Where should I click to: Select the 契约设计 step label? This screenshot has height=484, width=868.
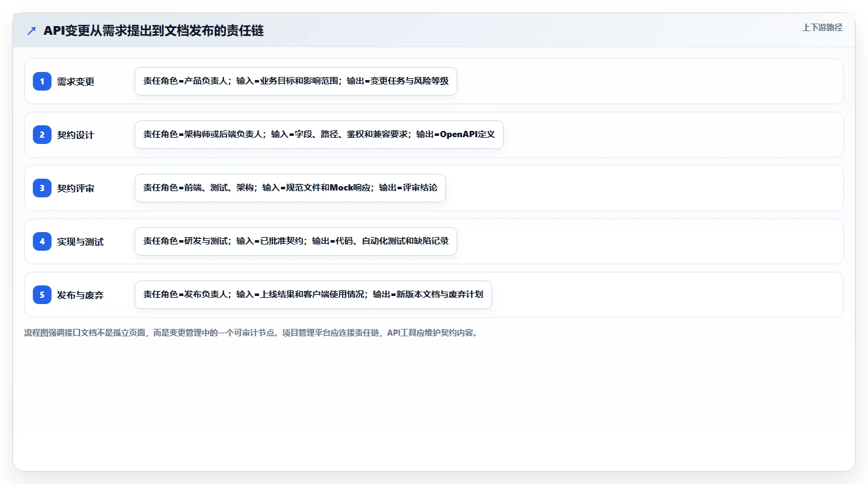[x=76, y=135]
